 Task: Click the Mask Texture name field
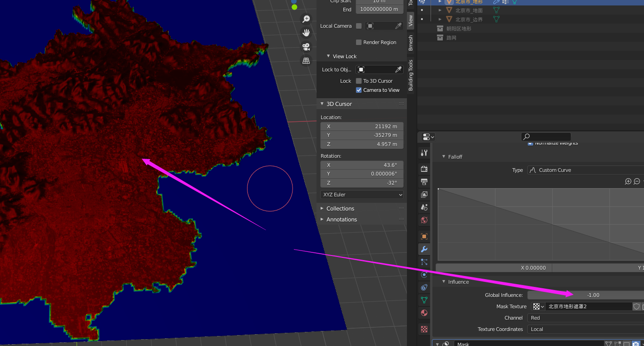click(x=589, y=306)
